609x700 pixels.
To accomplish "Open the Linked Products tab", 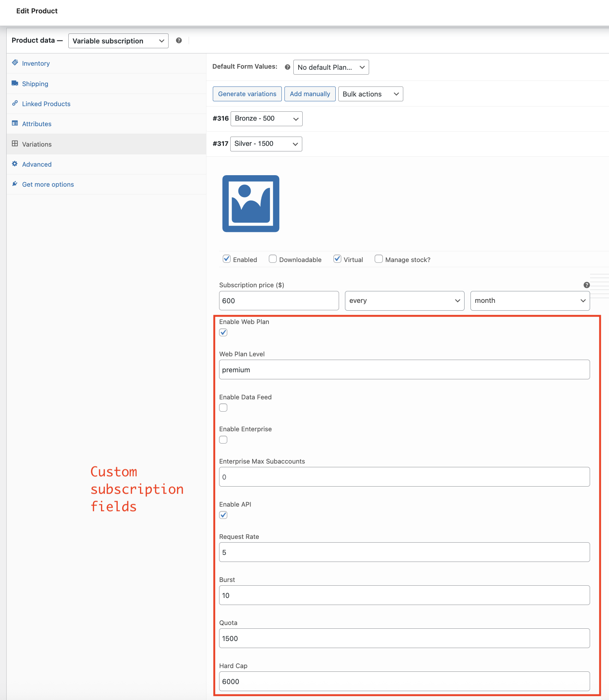I will coord(46,104).
